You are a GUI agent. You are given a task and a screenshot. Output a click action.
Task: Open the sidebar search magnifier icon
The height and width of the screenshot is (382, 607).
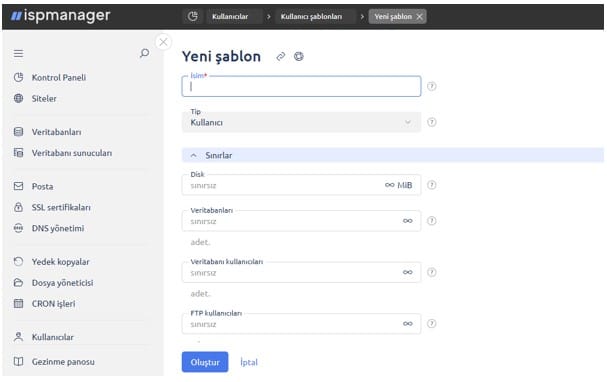tap(144, 53)
